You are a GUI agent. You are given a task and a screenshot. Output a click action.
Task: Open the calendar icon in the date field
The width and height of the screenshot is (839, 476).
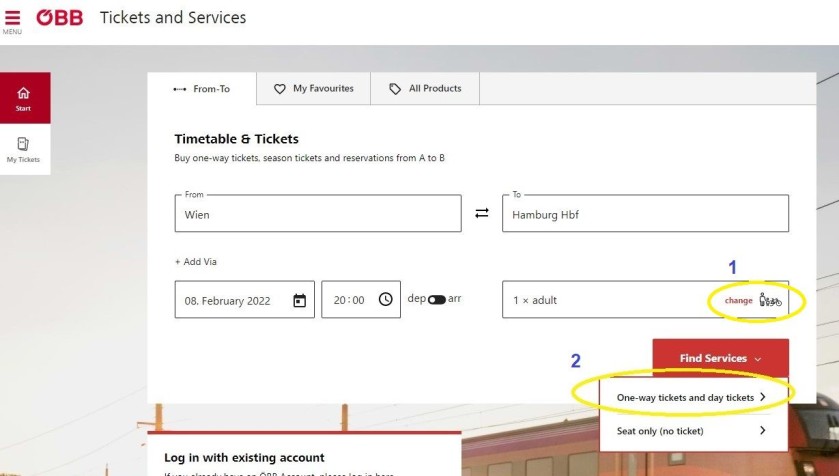[300, 301]
